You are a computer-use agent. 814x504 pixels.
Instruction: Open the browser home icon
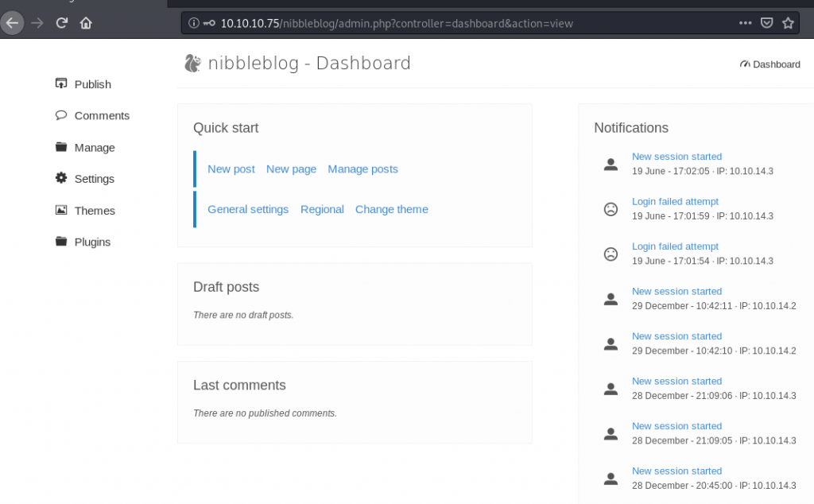[x=86, y=23]
